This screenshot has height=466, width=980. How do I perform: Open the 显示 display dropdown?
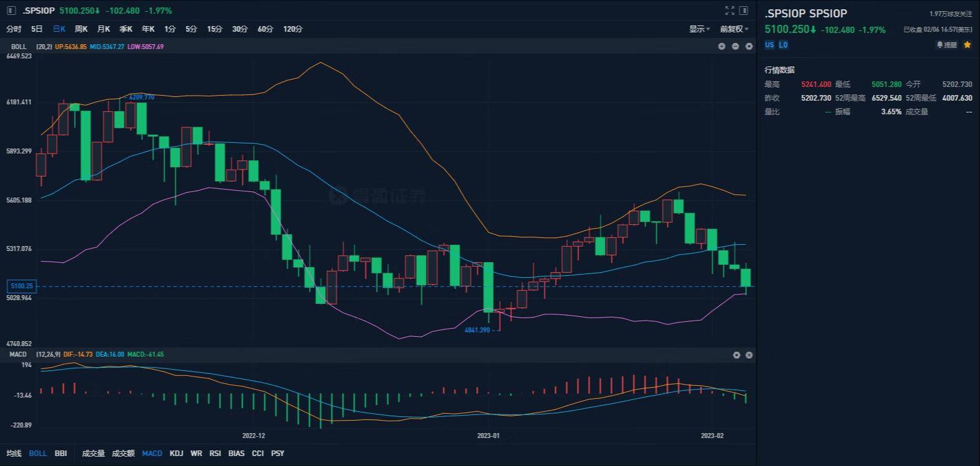point(699,29)
